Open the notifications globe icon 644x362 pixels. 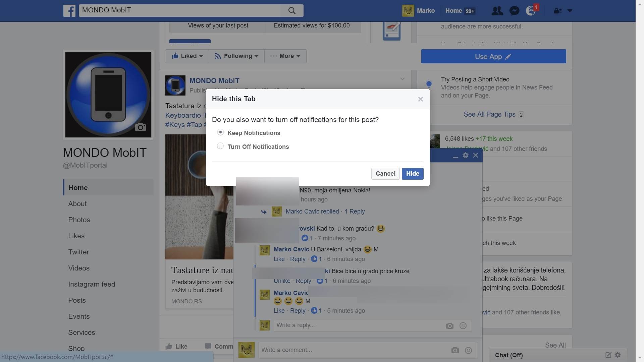(531, 11)
